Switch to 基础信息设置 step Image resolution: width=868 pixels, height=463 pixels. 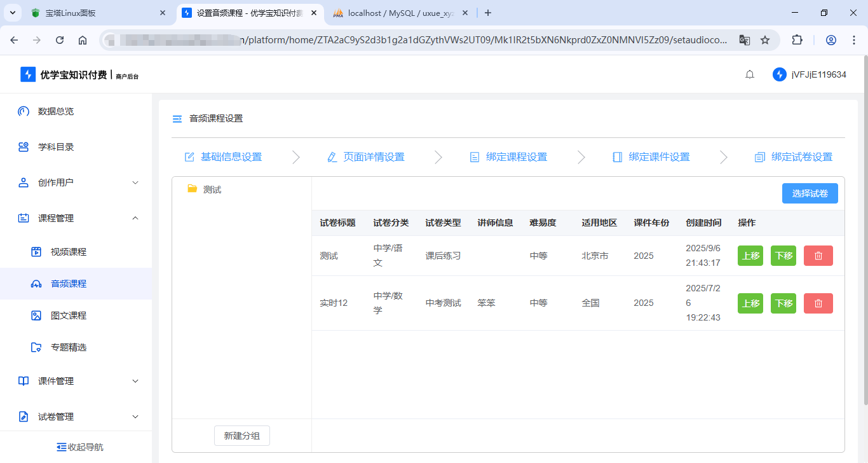coord(224,157)
